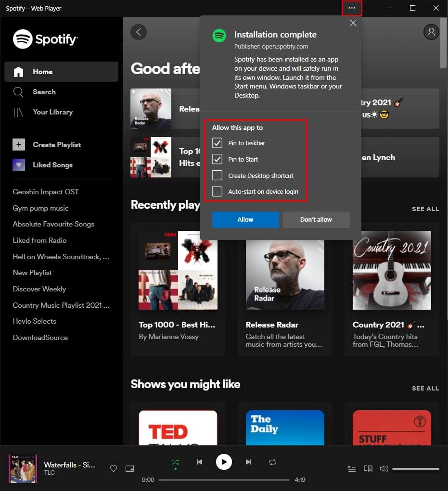Open Top 1000 - Best Hits card cover
This screenshot has height=491, width=448.
coord(178,271)
